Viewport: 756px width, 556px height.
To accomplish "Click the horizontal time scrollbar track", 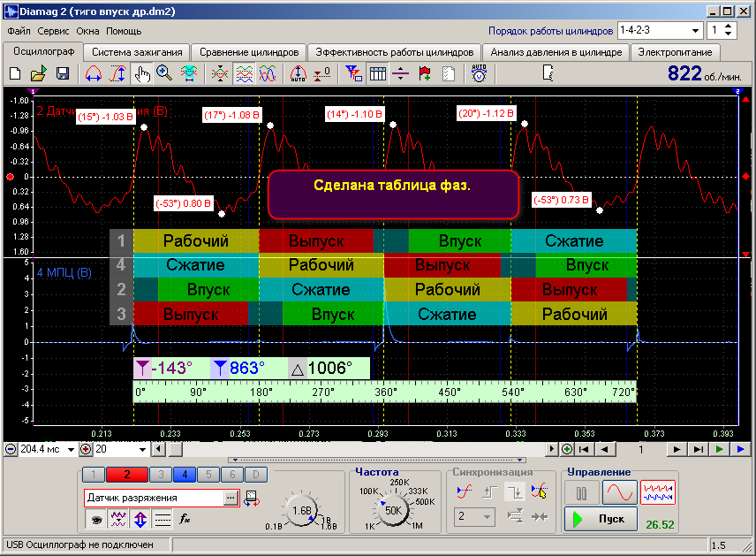I will pos(364,450).
